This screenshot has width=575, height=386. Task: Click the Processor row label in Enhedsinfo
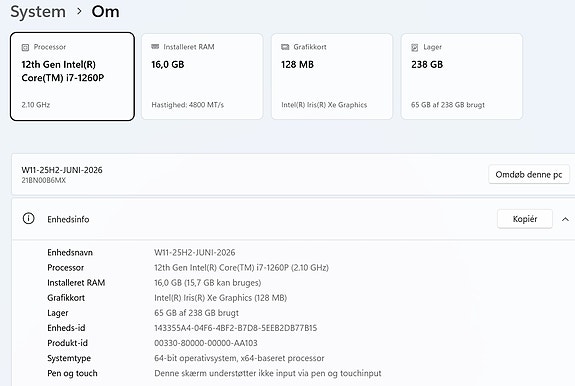click(66, 268)
